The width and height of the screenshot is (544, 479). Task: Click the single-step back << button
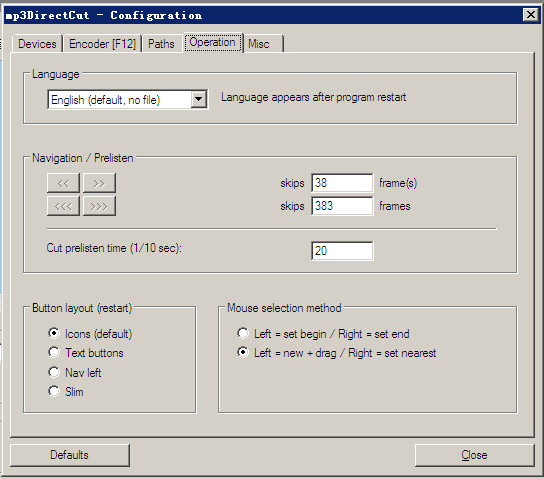pos(63,183)
